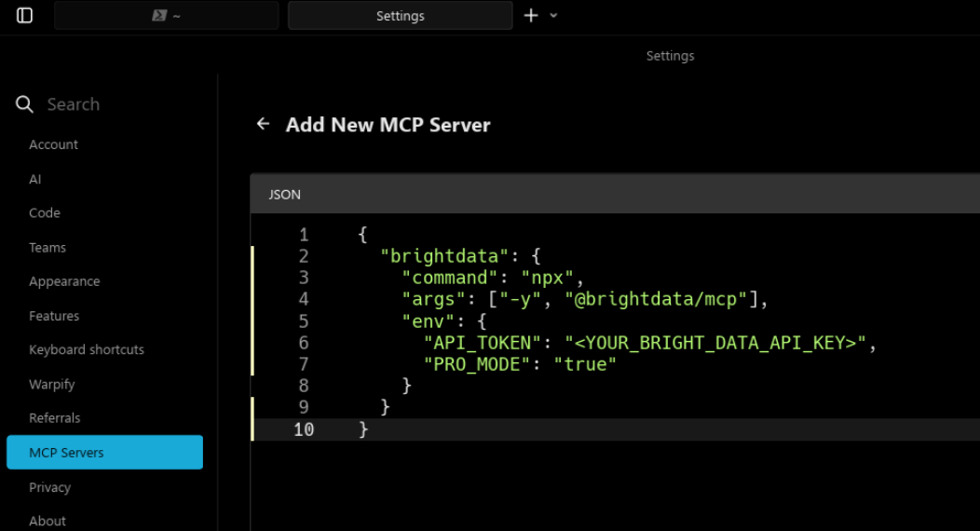Select Warpify in the sidebar
The height and width of the screenshot is (531, 980).
click(52, 384)
